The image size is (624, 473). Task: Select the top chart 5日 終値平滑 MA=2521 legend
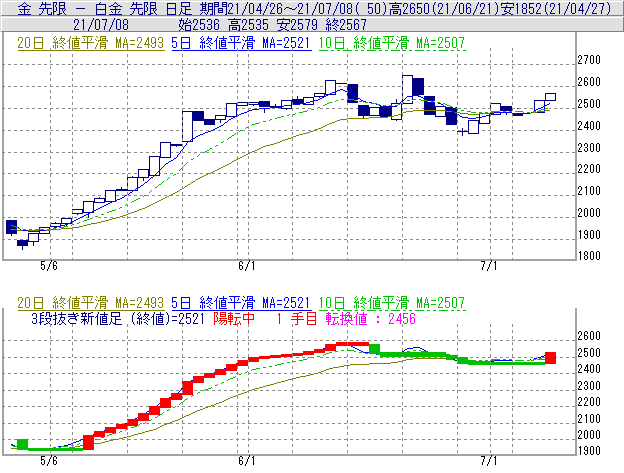click(241, 43)
